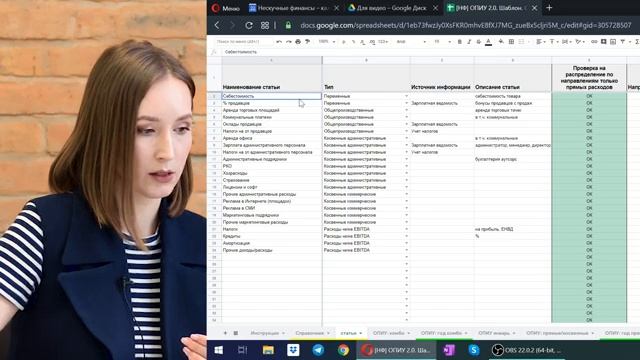640x360 pixels.
Task: Format selection as currency
Action: [343, 42]
